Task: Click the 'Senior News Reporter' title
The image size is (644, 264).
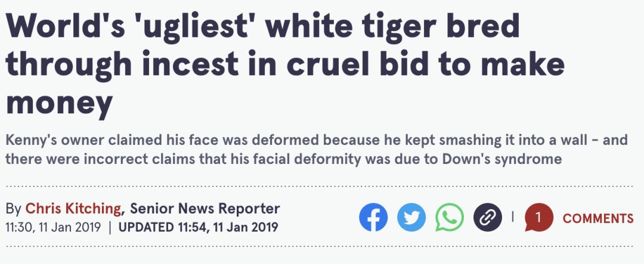Action: (x=205, y=209)
